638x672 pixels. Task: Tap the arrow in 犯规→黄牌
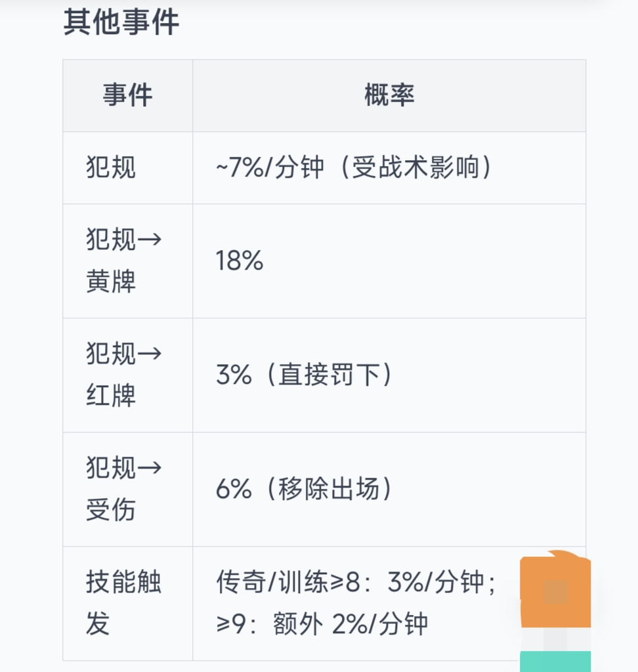point(149,239)
